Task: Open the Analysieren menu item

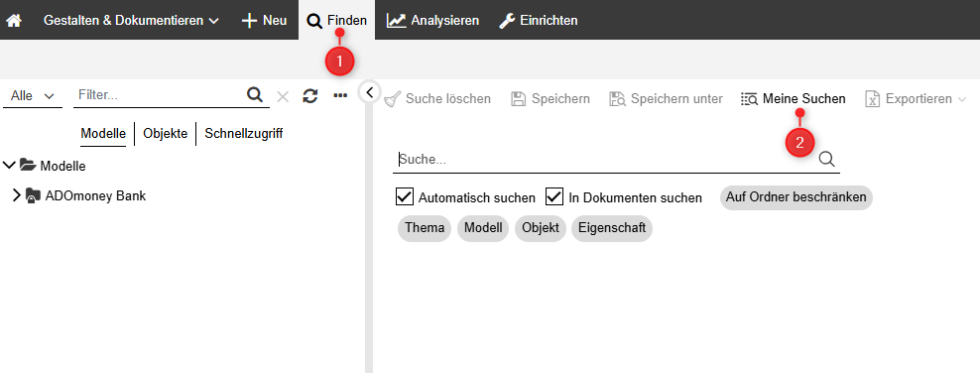Action: [432, 20]
